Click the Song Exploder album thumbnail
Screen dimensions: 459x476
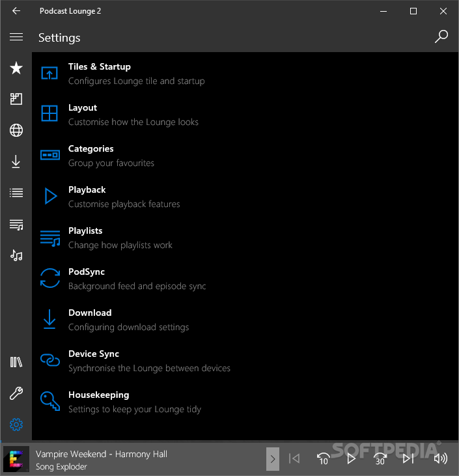point(16,458)
